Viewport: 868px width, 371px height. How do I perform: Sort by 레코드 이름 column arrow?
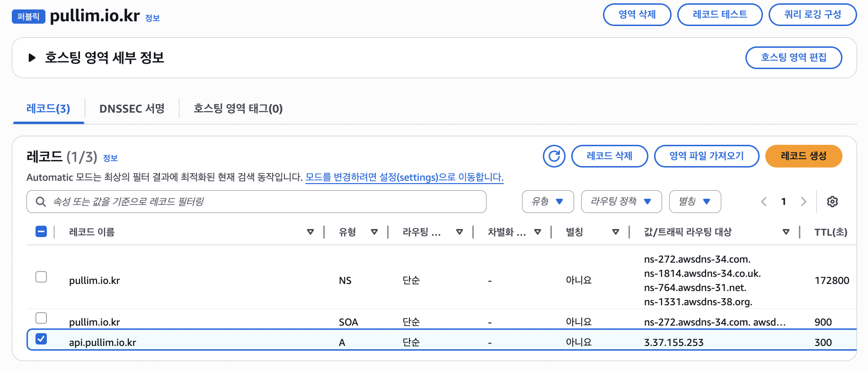pyautogui.click(x=310, y=232)
